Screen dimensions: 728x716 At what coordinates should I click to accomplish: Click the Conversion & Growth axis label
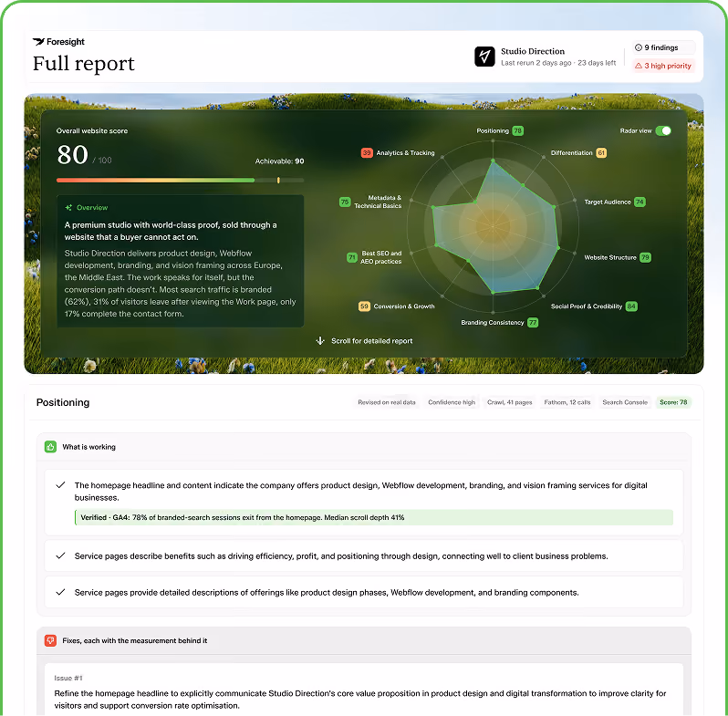(404, 306)
